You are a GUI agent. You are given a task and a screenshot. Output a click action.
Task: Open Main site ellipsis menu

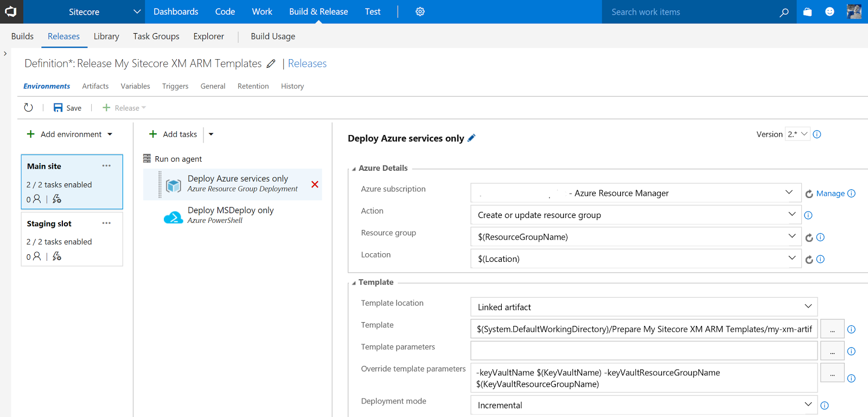click(106, 166)
